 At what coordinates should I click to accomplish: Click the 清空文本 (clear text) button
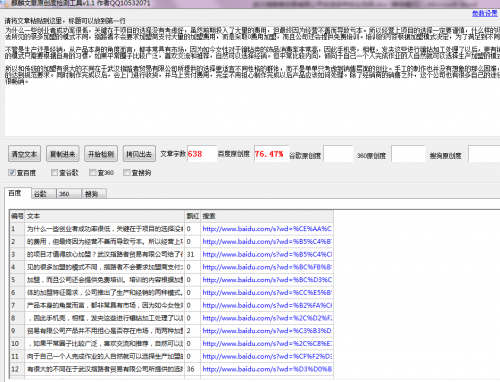[24, 154]
